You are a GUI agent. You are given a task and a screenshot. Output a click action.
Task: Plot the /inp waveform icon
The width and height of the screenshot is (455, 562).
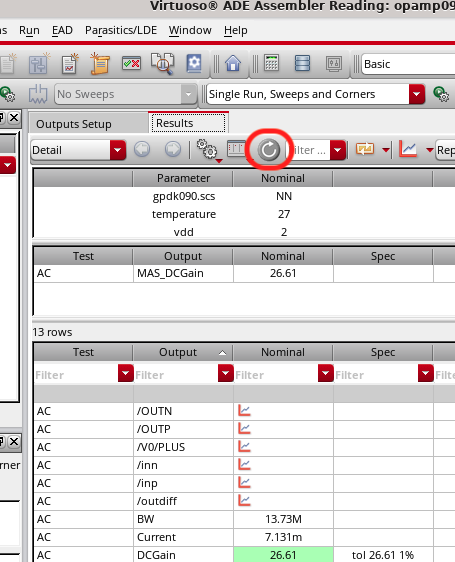tap(244, 483)
